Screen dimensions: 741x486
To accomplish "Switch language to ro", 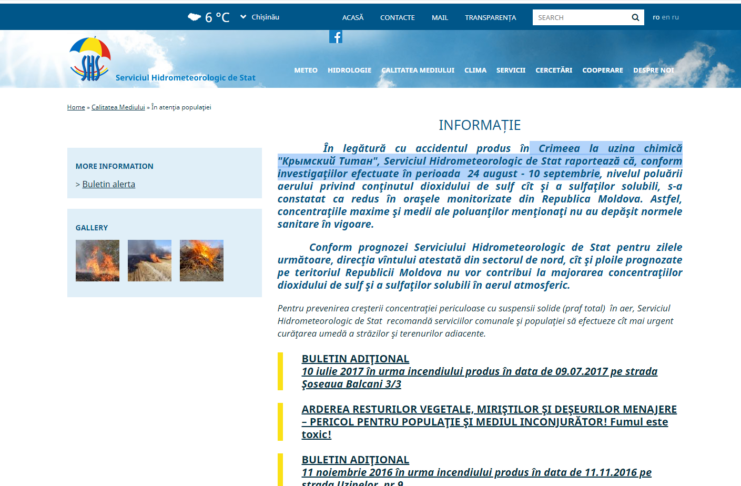I will pyautogui.click(x=656, y=17).
